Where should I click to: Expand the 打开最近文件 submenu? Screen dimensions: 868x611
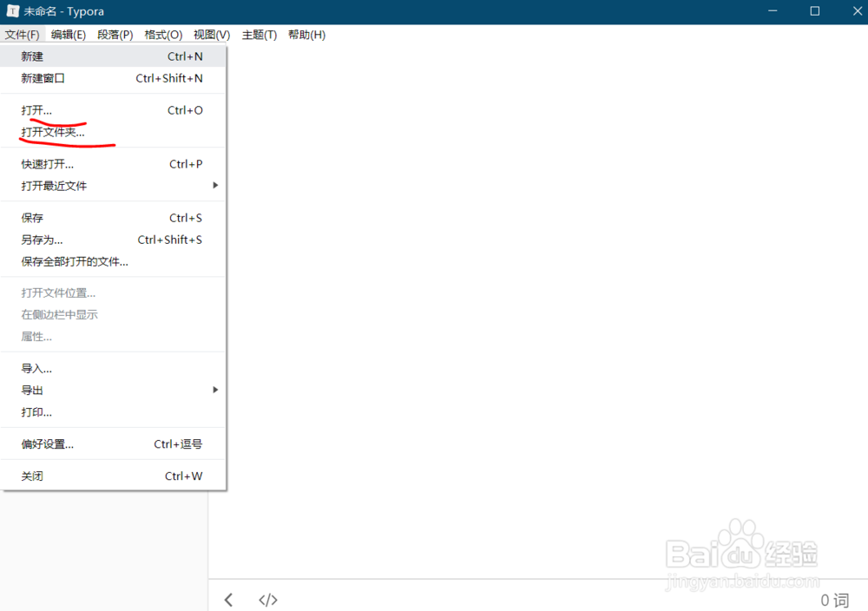(x=113, y=186)
